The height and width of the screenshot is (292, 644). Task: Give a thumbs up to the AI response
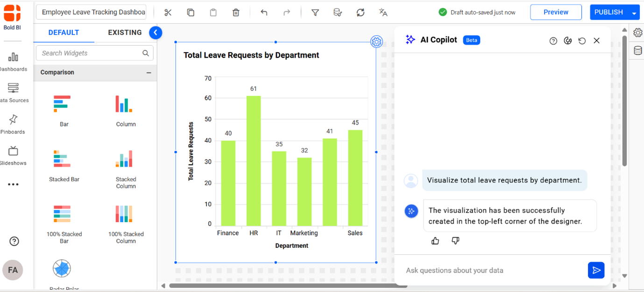(x=435, y=240)
